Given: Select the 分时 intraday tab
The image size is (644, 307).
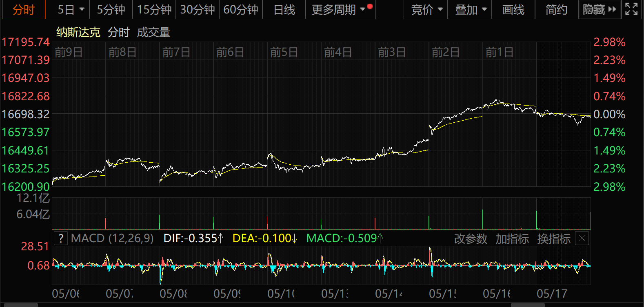Looking at the screenshot, I should point(23,10).
